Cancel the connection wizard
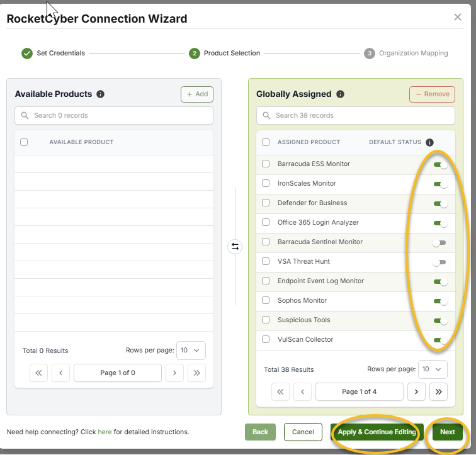The height and width of the screenshot is (455, 476). pos(303,432)
